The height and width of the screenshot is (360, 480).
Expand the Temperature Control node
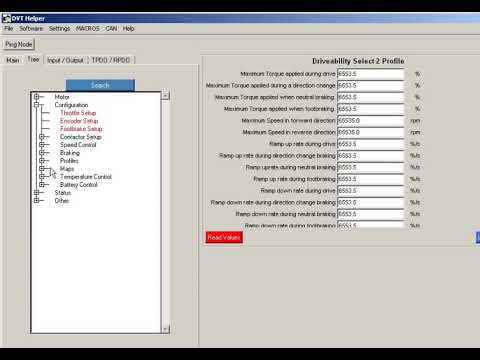(42, 177)
